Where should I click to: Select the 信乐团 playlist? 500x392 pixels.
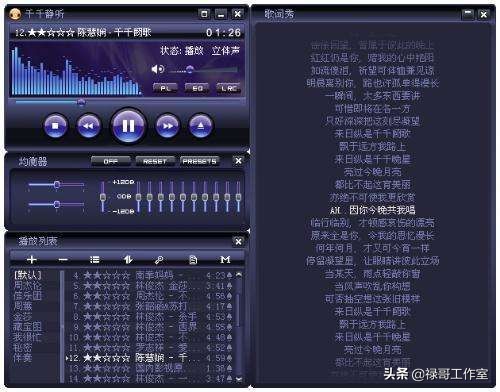pyautogui.click(x=28, y=296)
